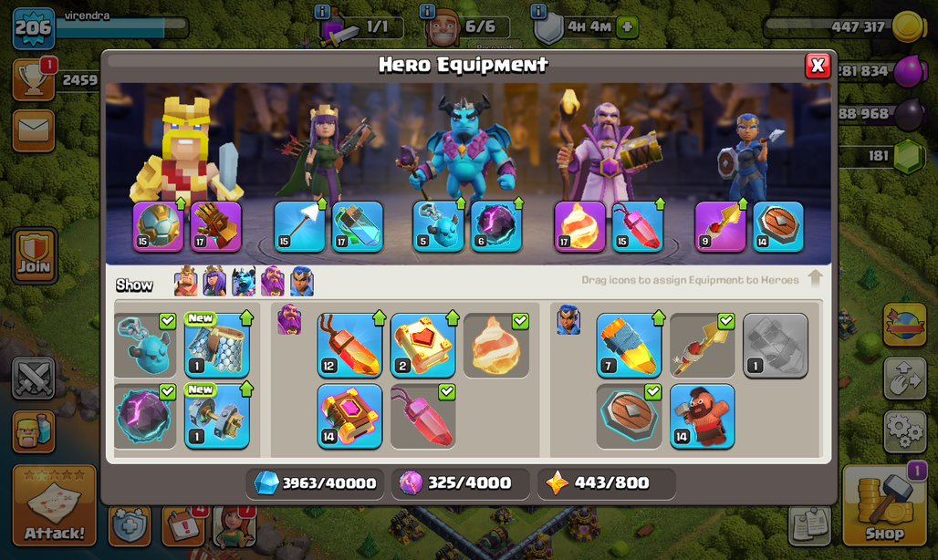Viewport: 938px width, 560px height.
Task: Select the level 14 Eternal Tome equipment
Action: click(349, 417)
